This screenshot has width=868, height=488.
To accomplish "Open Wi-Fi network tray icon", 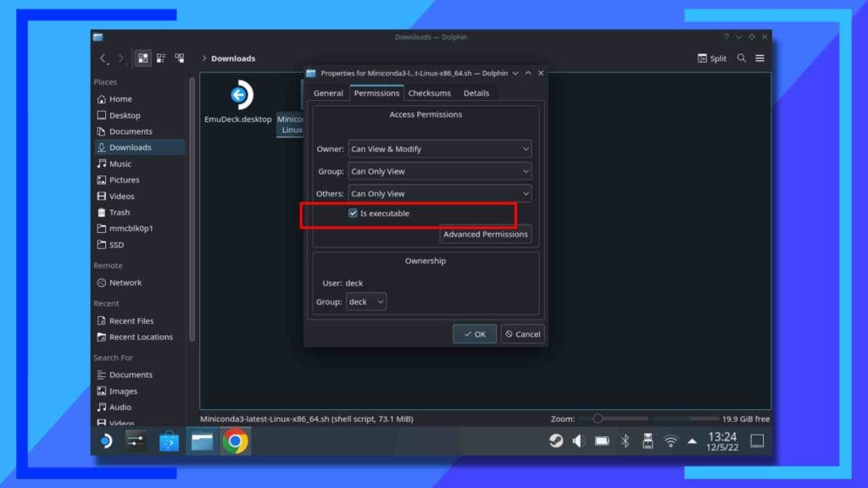I will coord(670,441).
